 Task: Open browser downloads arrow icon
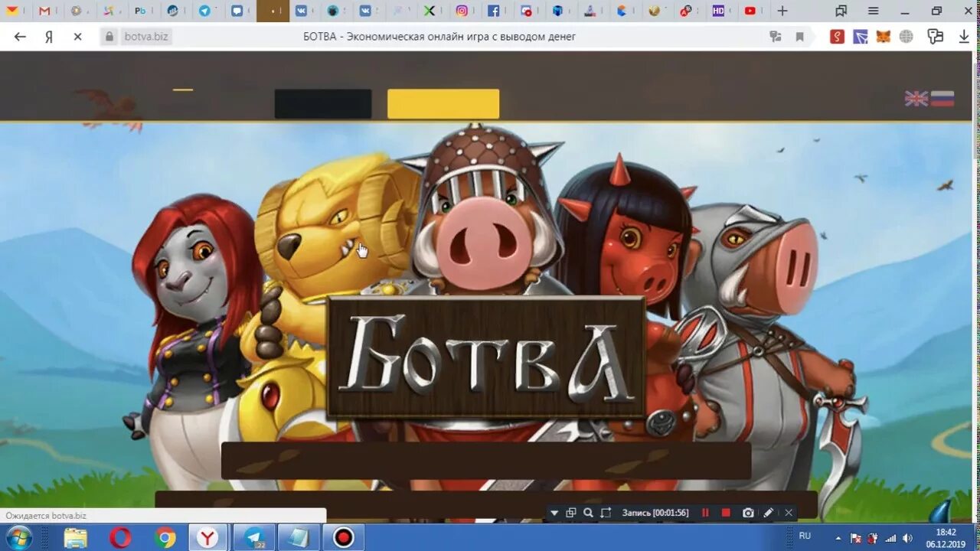(964, 37)
